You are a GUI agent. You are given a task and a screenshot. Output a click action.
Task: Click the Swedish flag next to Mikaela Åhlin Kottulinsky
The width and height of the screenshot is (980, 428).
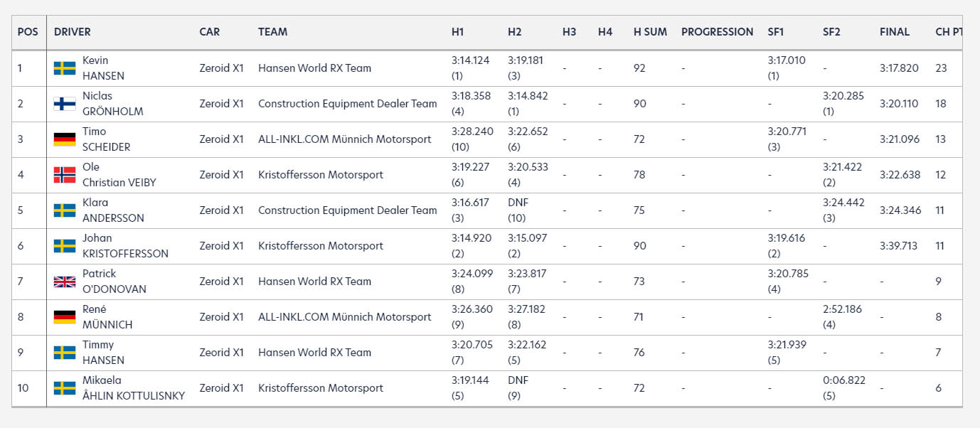pos(65,388)
